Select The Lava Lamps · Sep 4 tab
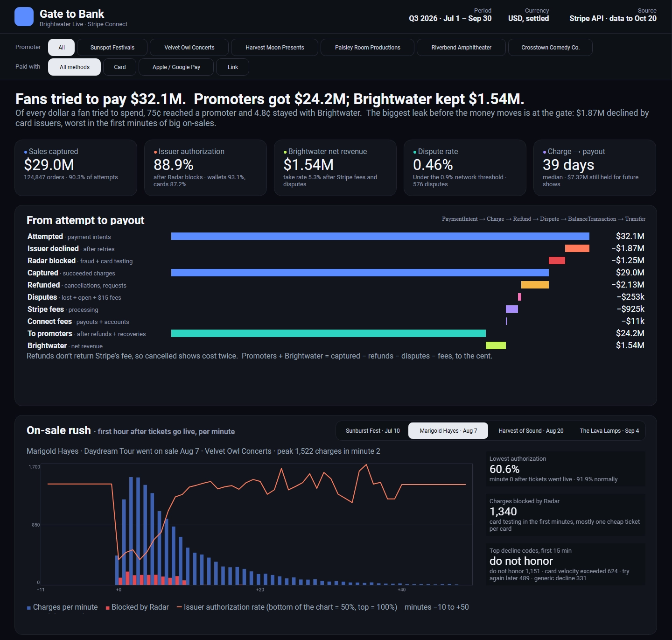672x640 pixels. pyautogui.click(x=609, y=431)
